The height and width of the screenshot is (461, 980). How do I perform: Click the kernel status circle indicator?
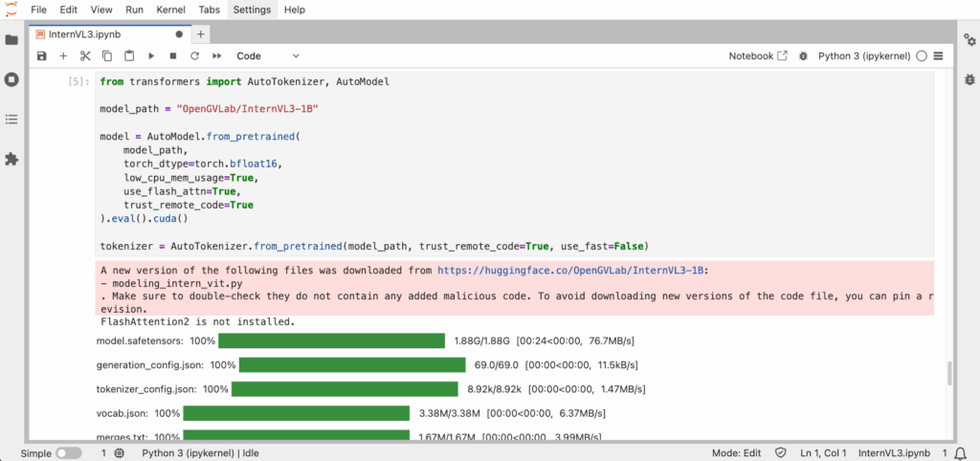point(921,56)
